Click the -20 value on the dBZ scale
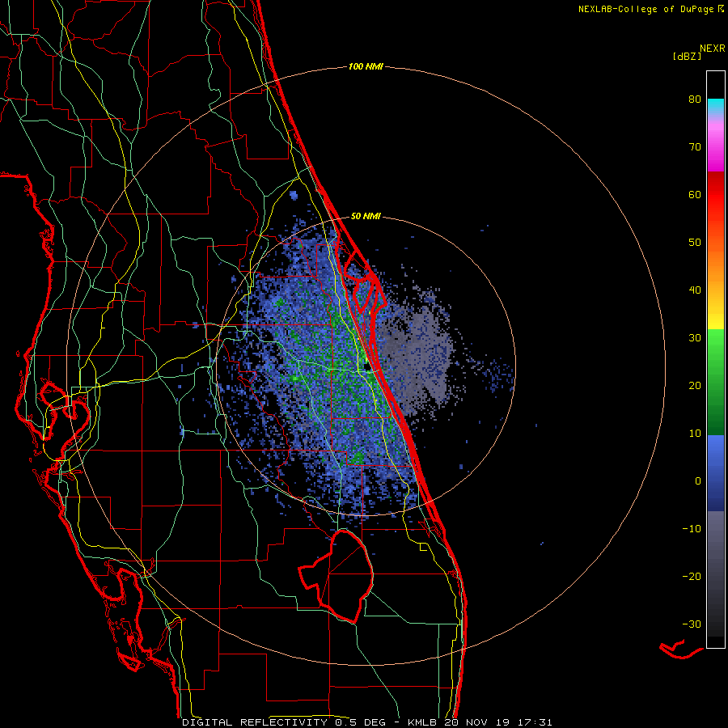This screenshot has height=728, width=728. coord(692,577)
